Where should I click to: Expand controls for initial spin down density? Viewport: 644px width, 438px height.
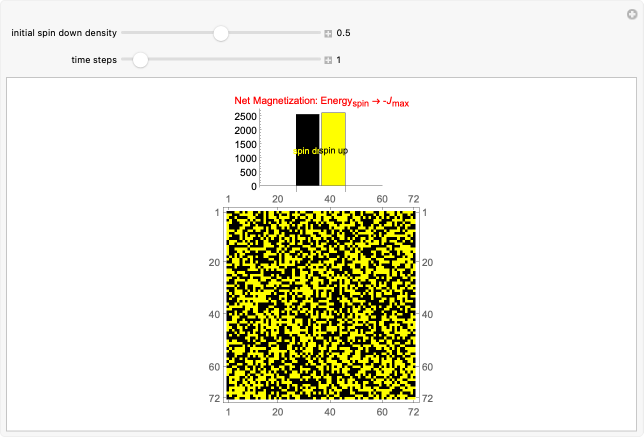pyautogui.click(x=328, y=33)
